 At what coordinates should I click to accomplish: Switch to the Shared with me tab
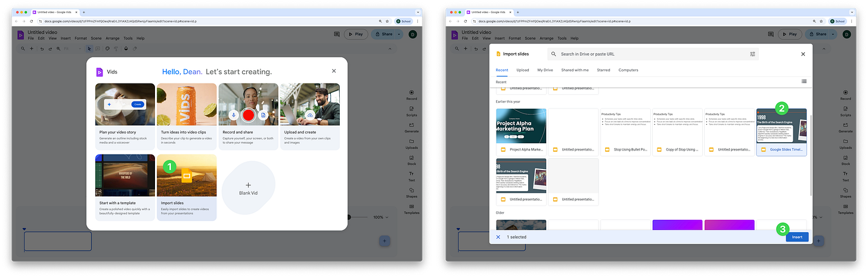[x=575, y=70]
